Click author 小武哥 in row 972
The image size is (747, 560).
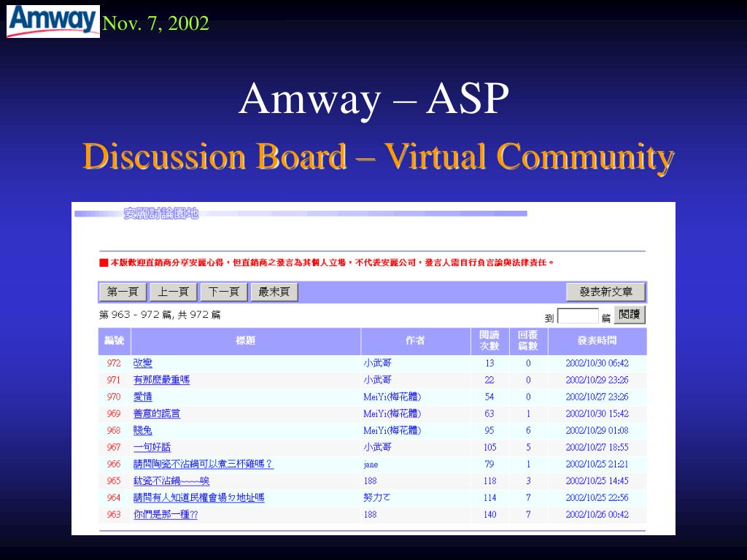pyautogui.click(x=377, y=363)
